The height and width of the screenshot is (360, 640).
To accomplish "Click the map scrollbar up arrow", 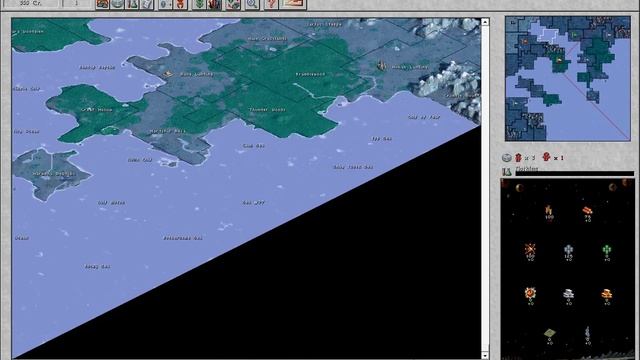I will tap(485, 22).
